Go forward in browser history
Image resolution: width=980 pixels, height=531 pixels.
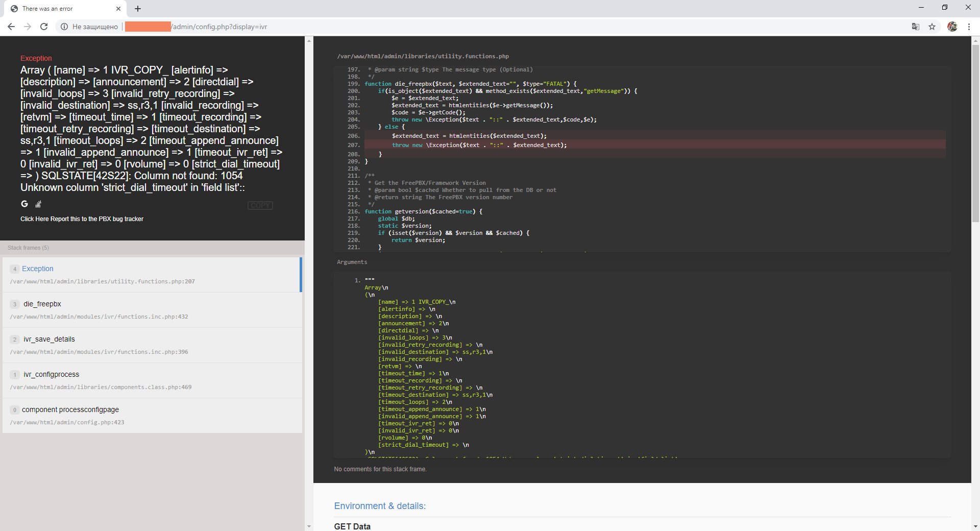(x=28, y=27)
